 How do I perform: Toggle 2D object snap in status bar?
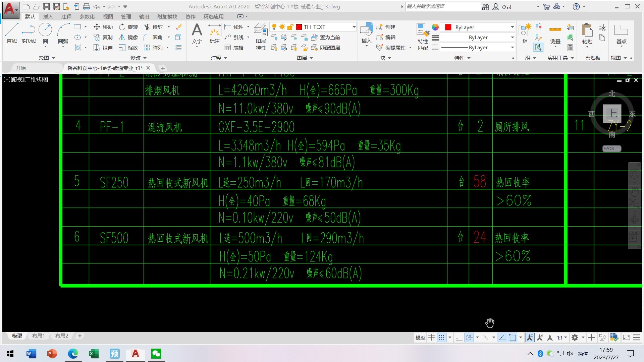pyautogui.click(x=513, y=338)
